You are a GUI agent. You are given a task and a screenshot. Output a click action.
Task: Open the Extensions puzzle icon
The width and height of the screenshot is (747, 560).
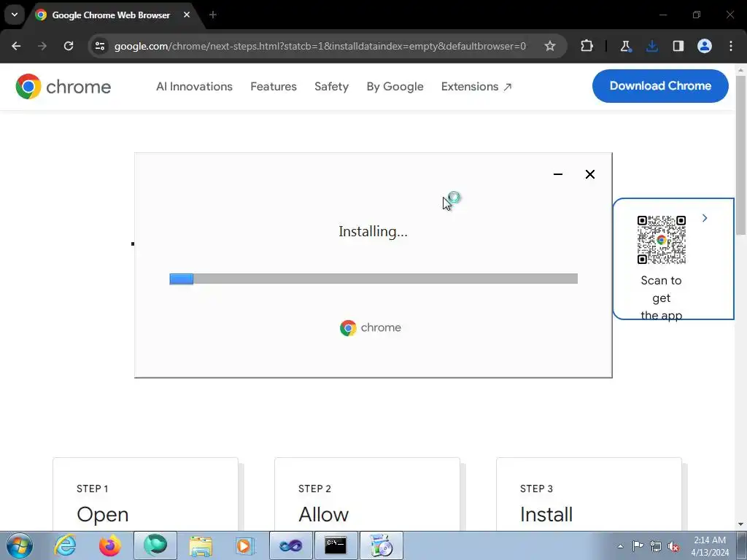click(587, 46)
